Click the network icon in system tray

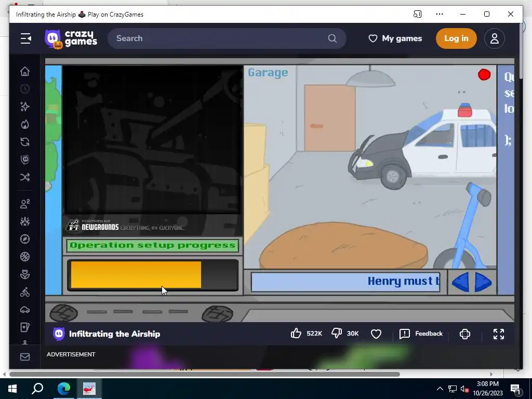click(453, 389)
